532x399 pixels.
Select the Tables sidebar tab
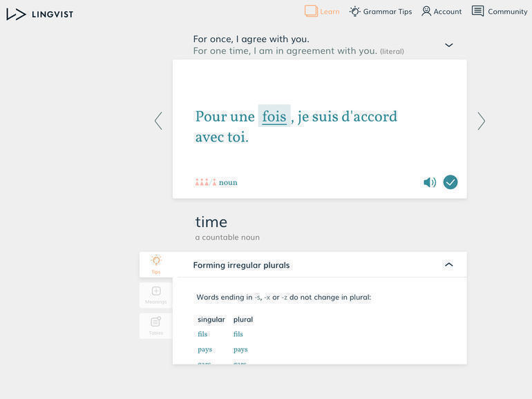[x=156, y=325]
